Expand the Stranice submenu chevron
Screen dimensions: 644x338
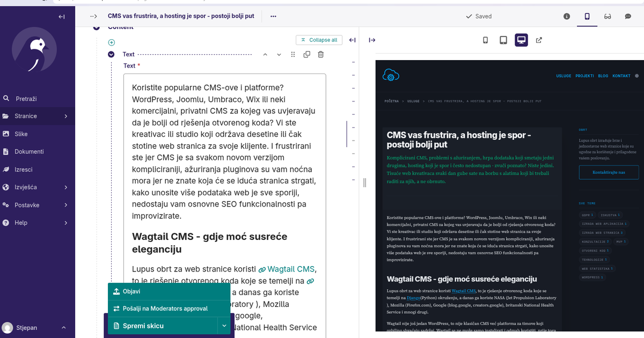pyautogui.click(x=66, y=116)
